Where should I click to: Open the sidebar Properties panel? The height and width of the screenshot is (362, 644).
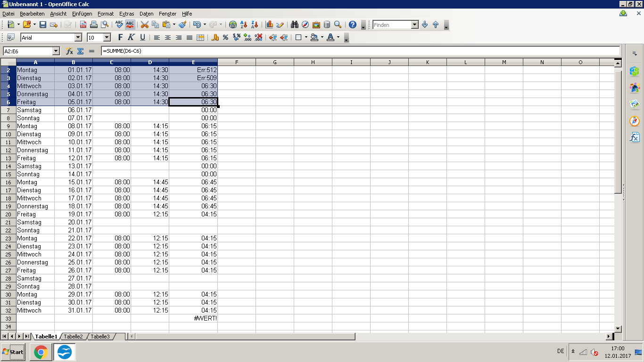click(635, 71)
